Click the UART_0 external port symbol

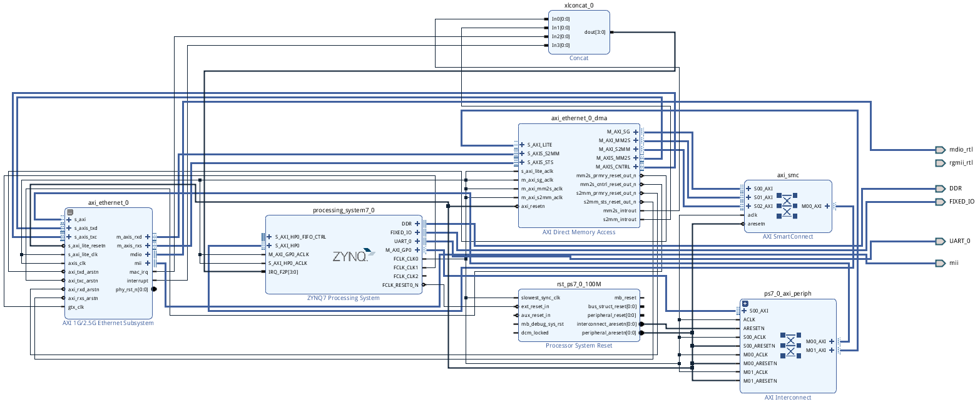pos(940,241)
